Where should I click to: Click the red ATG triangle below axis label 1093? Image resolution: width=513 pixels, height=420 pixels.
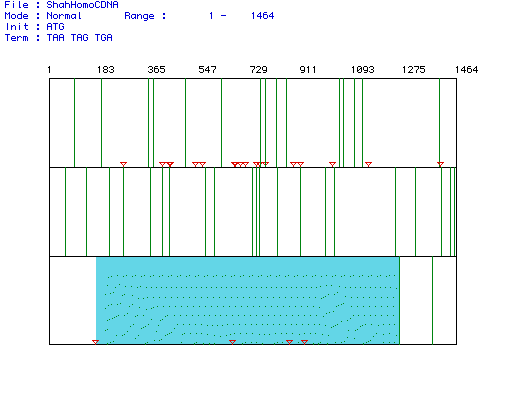pyautogui.click(x=368, y=164)
